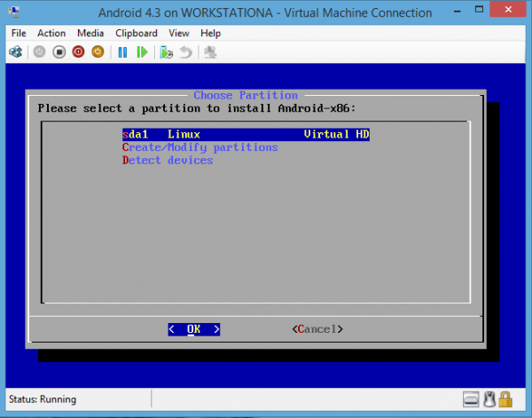Click the grayed-out Start toolbar button

pyautogui.click(x=39, y=52)
